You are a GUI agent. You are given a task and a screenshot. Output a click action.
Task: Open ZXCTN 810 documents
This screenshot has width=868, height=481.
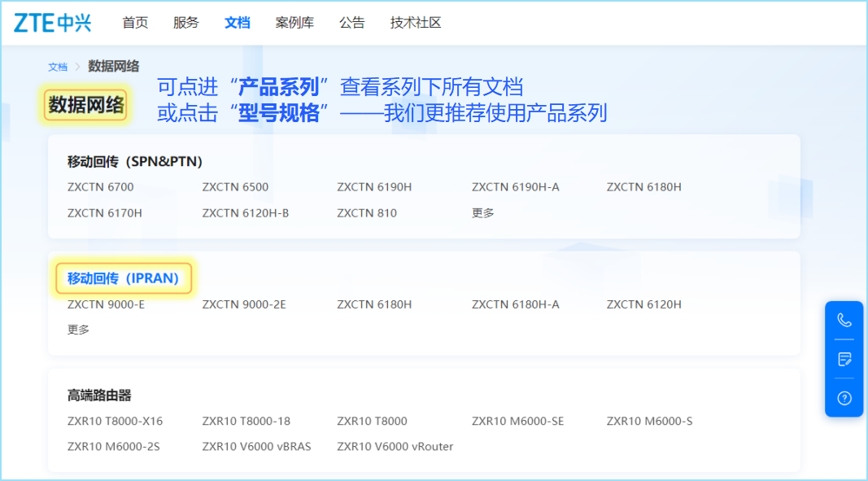[367, 212]
